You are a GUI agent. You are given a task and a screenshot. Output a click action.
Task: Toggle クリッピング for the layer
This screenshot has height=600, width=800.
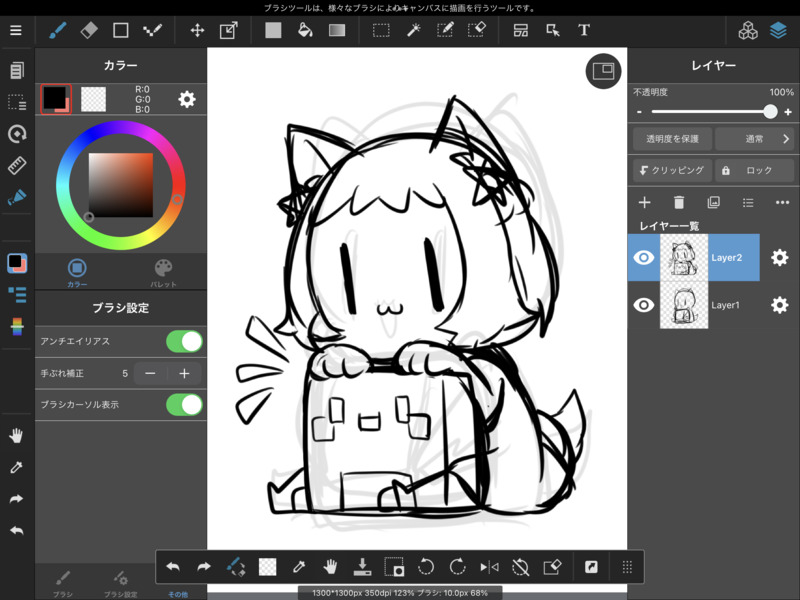coord(672,170)
